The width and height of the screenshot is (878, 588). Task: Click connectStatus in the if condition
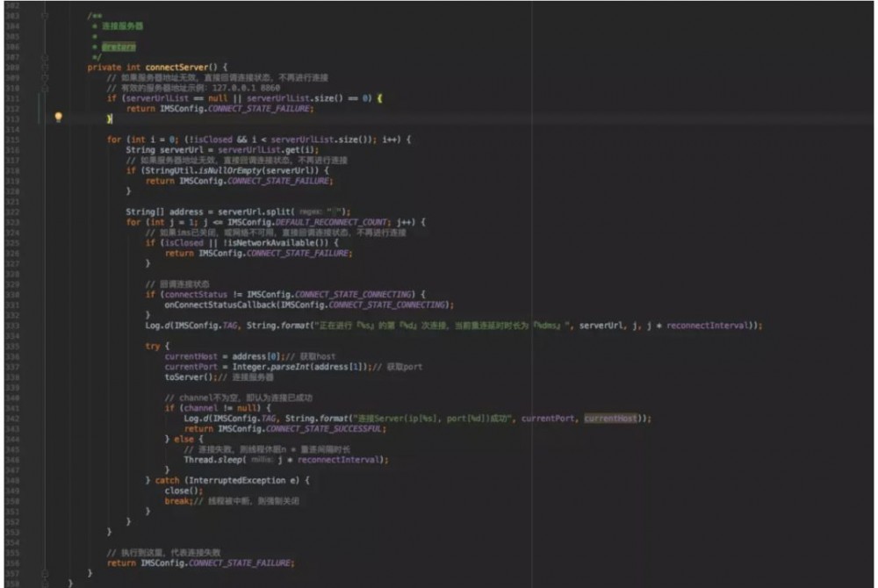tap(196, 294)
